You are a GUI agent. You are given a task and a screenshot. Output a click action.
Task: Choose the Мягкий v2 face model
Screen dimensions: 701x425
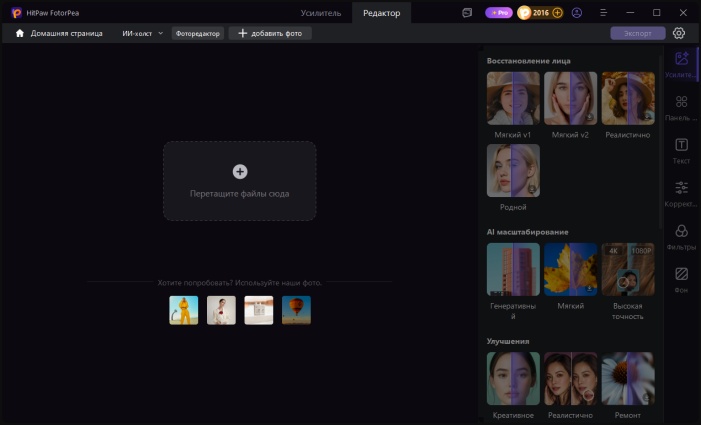tap(570, 98)
